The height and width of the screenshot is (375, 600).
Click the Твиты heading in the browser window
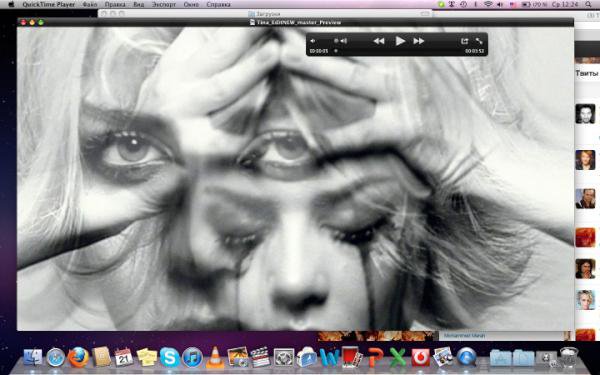tap(587, 73)
